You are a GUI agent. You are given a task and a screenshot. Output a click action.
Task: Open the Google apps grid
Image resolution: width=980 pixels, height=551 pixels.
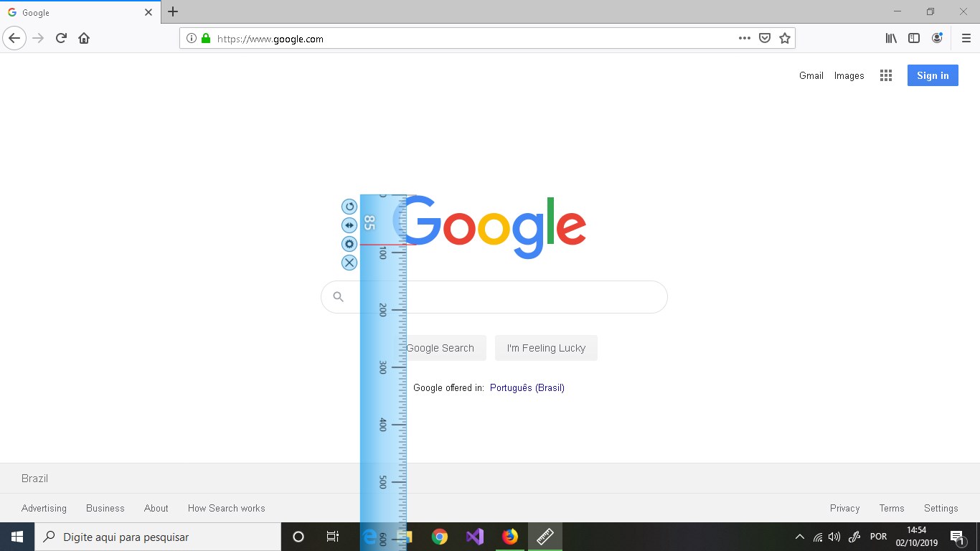pyautogui.click(x=886, y=75)
